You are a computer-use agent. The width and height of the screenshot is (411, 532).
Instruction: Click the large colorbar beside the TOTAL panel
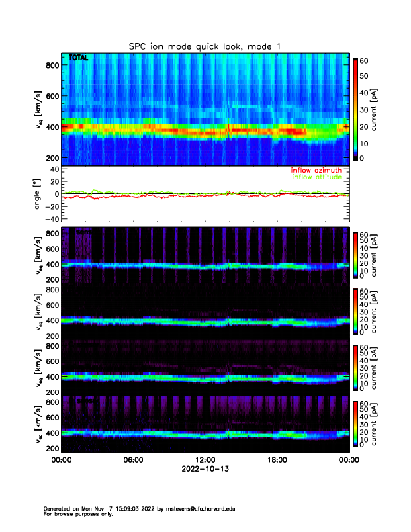coord(356,108)
